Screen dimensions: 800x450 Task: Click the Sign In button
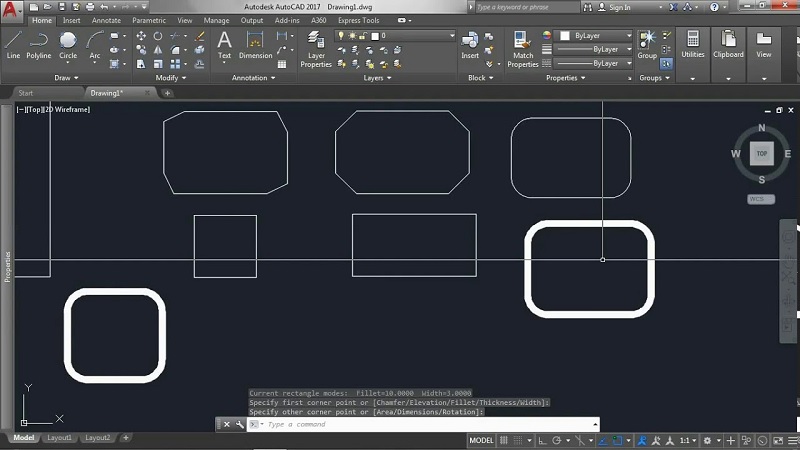614,7
